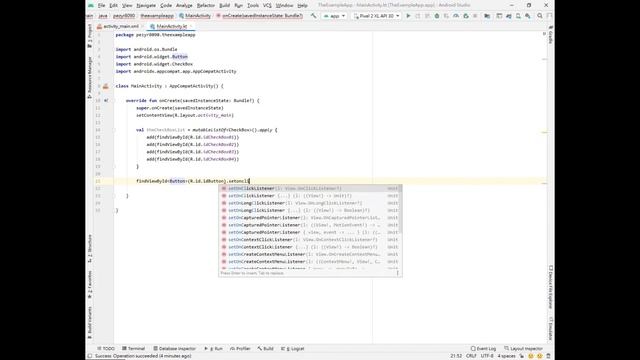Open the Logcat tool window
The height and width of the screenshot is (360, 640).
coord(293,349)
